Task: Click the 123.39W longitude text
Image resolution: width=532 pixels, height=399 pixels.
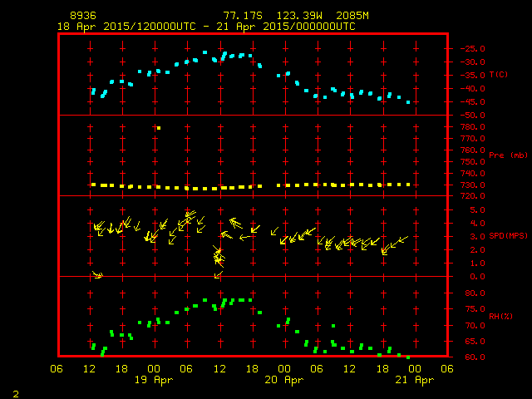Action: [299, 16]
